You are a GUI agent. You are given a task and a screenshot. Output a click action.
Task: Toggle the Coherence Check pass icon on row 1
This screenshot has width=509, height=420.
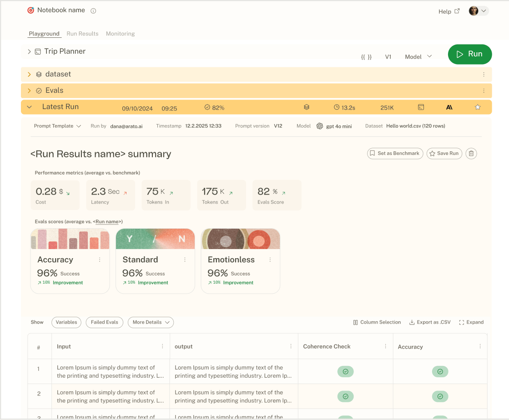345,371
